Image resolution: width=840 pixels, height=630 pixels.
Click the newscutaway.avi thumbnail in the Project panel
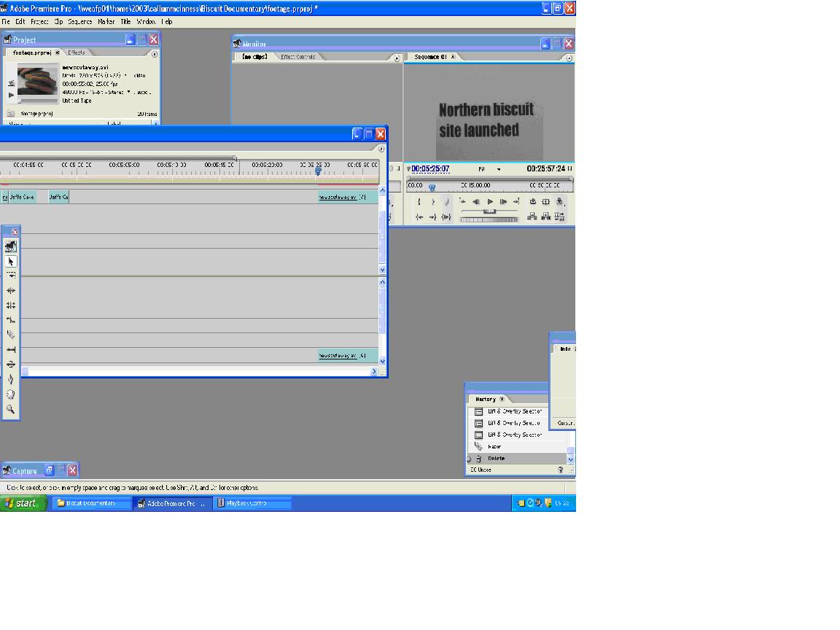pos(37,80)
